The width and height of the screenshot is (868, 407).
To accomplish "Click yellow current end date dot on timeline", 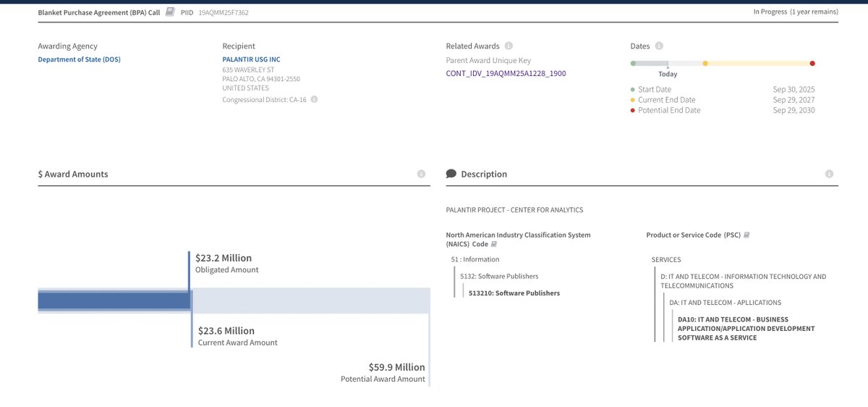I will click(x=705, y=64).
